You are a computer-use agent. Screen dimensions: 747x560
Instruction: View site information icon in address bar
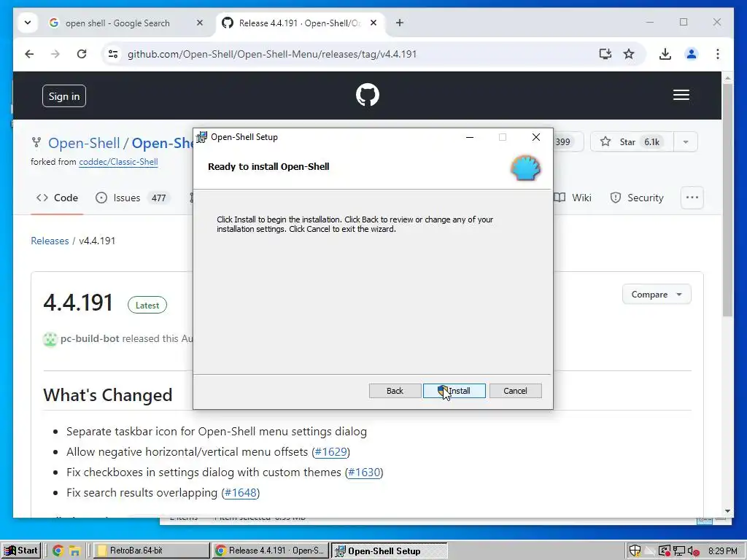(x=113, y=54)
